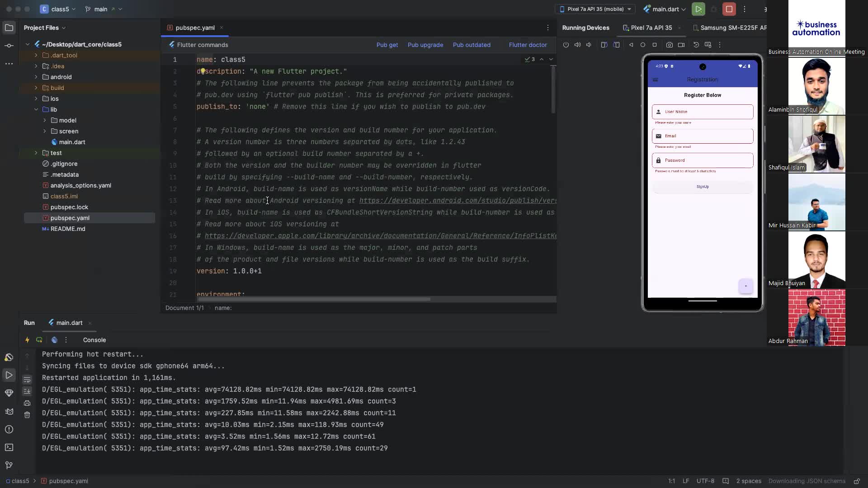Expand the .dart_tool folder
Screen dimensions: 868x488
click(36, 55)
